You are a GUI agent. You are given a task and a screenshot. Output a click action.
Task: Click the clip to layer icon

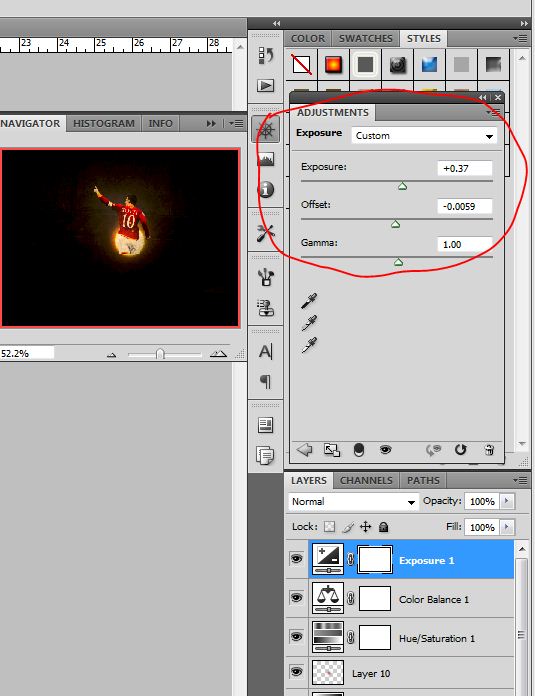click(x=359, y=450)
